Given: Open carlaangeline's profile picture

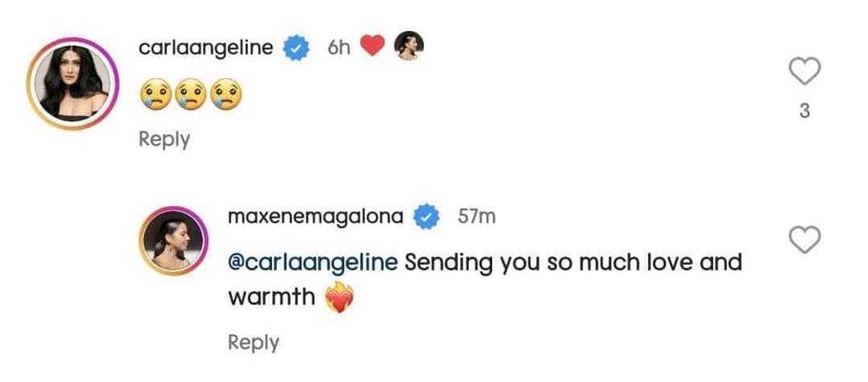Looking at the screenshot, I should click(x=72, y=83).
